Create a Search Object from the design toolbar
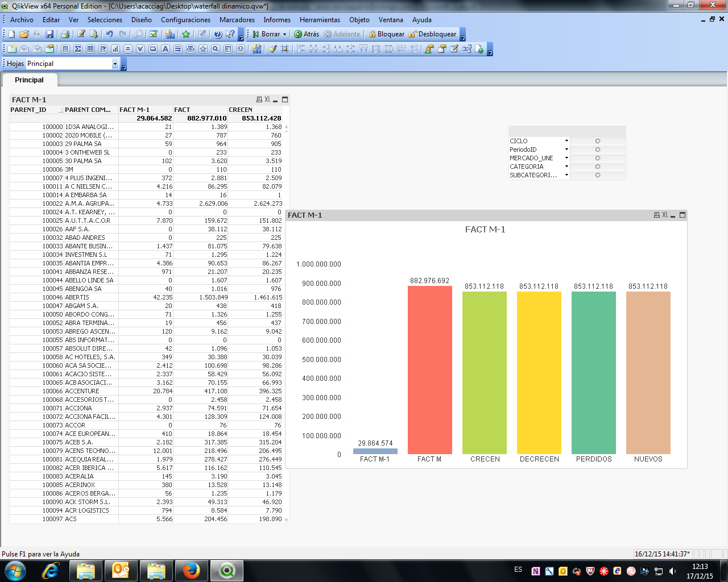The width and height of the screenshot is (728, 582). click(x=216, y=49)
